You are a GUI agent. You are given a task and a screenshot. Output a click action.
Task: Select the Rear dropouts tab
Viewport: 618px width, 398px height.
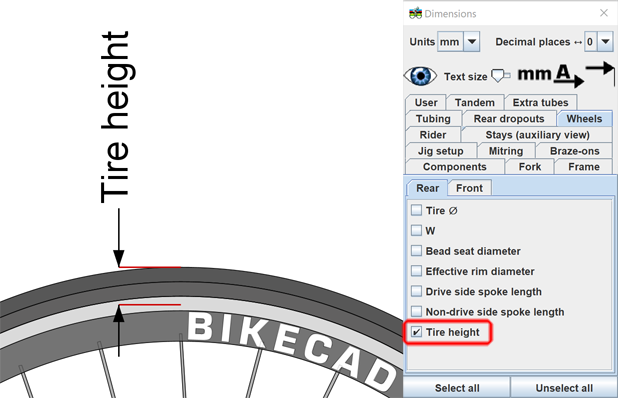509,119
